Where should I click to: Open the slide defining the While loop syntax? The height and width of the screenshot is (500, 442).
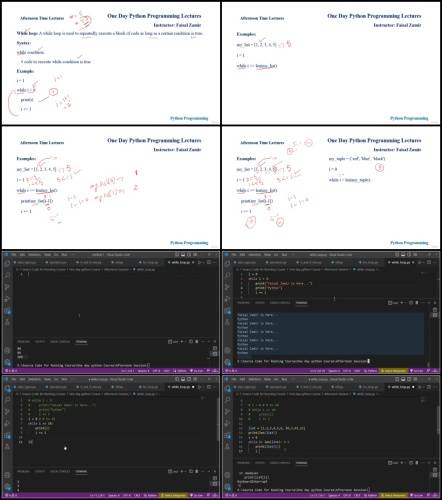111,63
